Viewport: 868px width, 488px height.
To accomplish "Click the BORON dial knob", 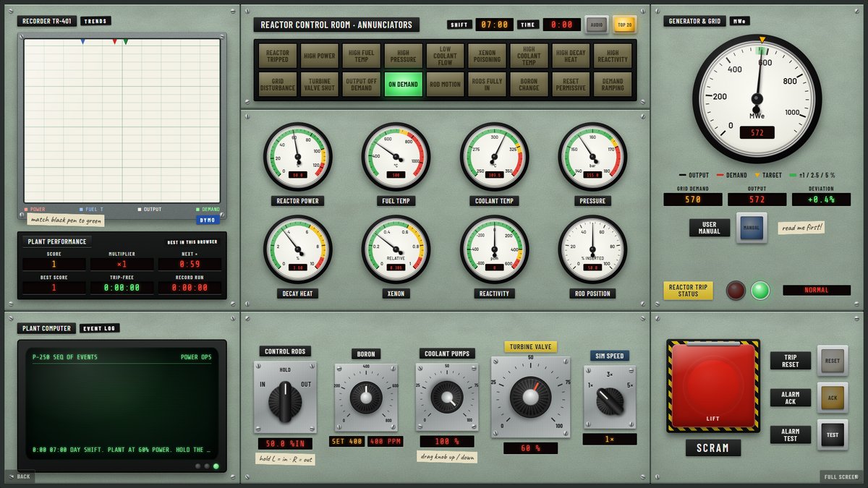I will coord(366,398).
